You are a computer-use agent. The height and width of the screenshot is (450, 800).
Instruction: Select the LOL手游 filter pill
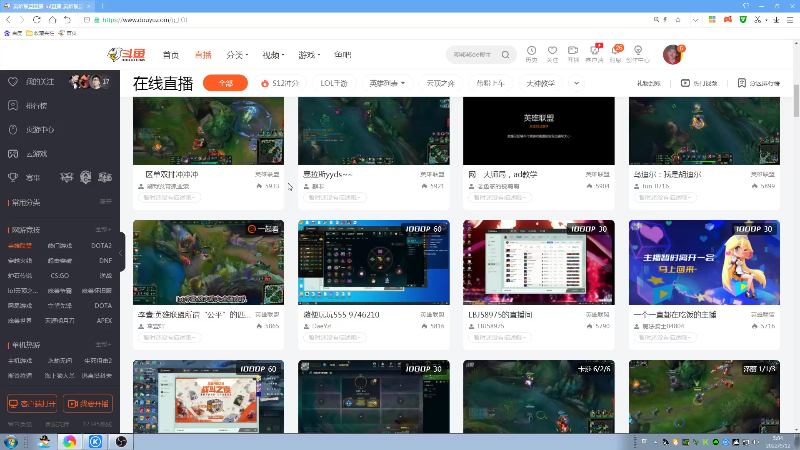point(334,83)
